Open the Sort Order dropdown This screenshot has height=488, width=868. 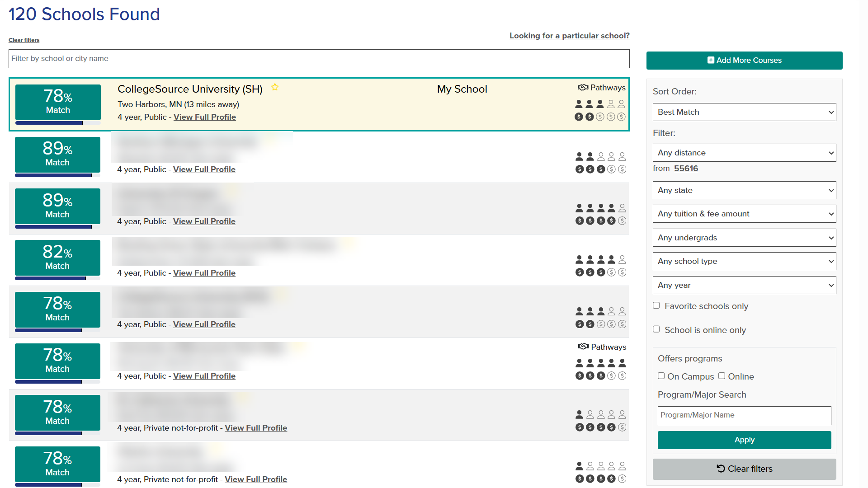coord(744,112)
